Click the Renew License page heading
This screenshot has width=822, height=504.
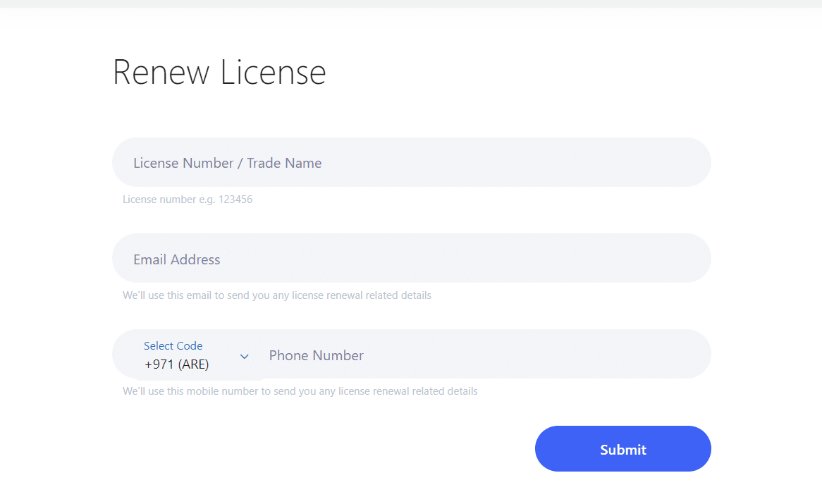[x=219, y=72]
